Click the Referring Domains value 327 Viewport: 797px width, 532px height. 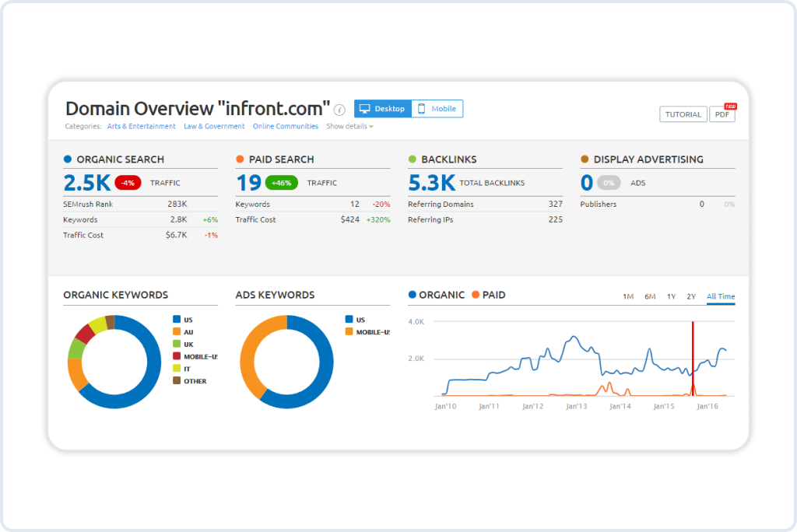point(556,204)
